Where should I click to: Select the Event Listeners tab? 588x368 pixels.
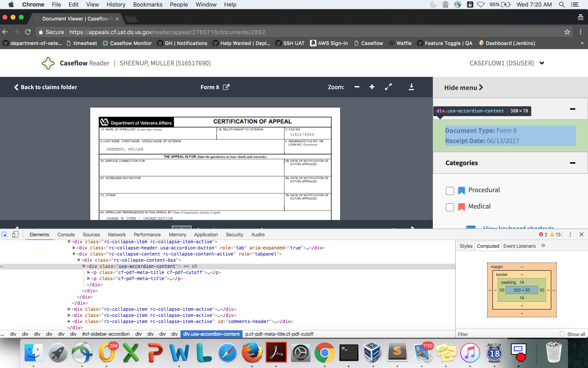tap(519, 246)
